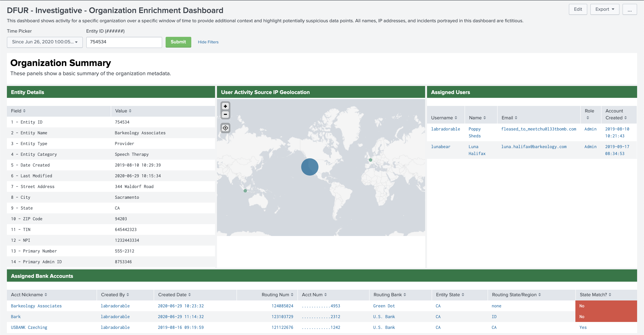Sort bank accounts by Created Date
This screenshot has width=644, height=335.
point(174,295)
